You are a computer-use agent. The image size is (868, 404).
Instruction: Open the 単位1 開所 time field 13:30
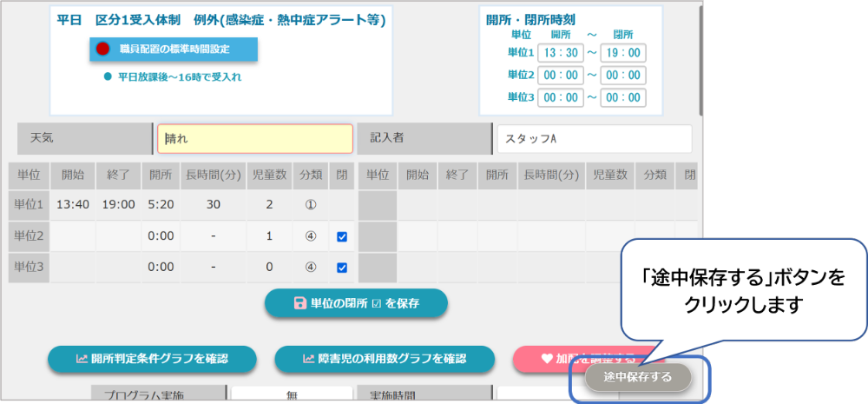pyautogui.click(x=560, y=53)
